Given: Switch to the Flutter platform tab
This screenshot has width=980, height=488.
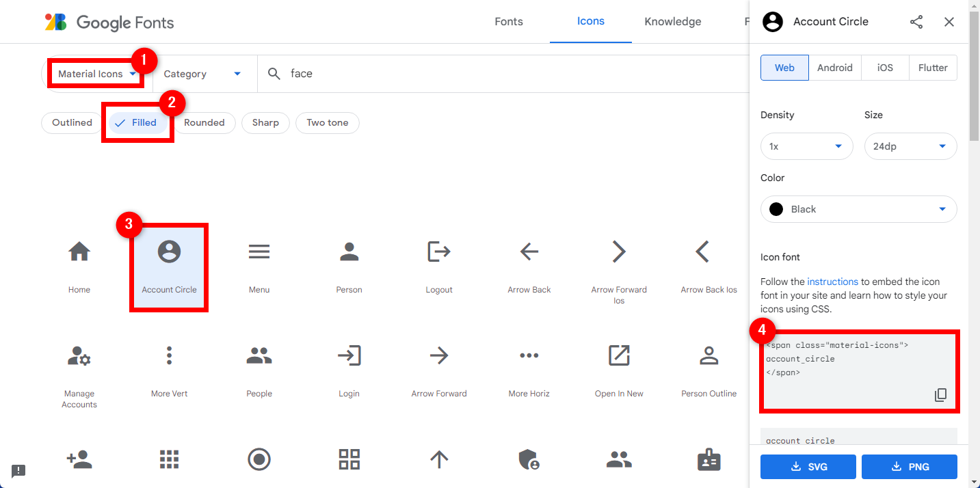Looking at the screenshot, I should pyautogui.click(x=933, y=68).
